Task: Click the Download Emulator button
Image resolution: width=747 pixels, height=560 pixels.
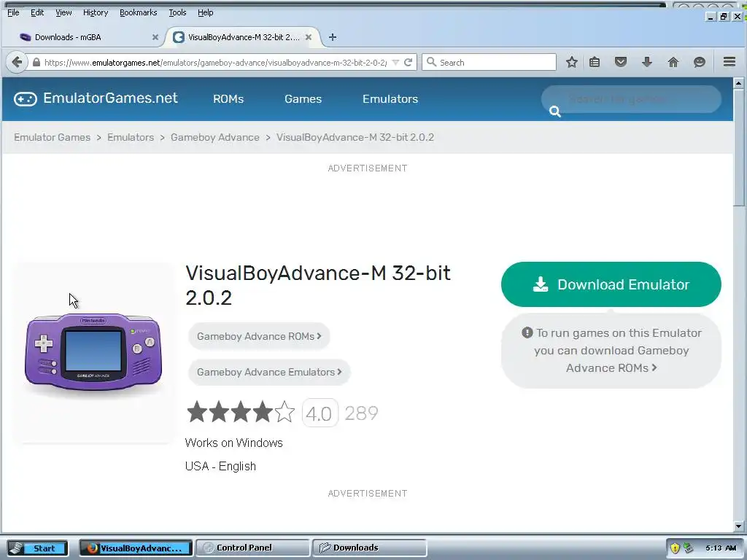Action: pos(611,284)
